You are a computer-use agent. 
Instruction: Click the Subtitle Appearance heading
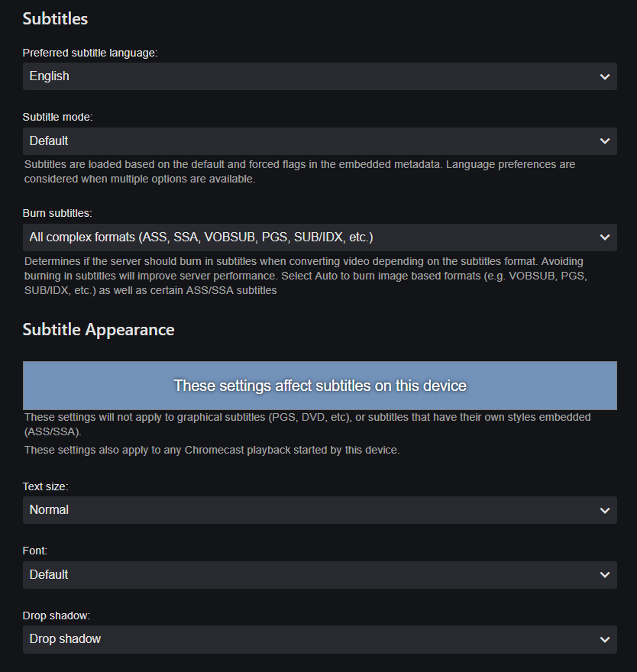click(x=99, y=330)
